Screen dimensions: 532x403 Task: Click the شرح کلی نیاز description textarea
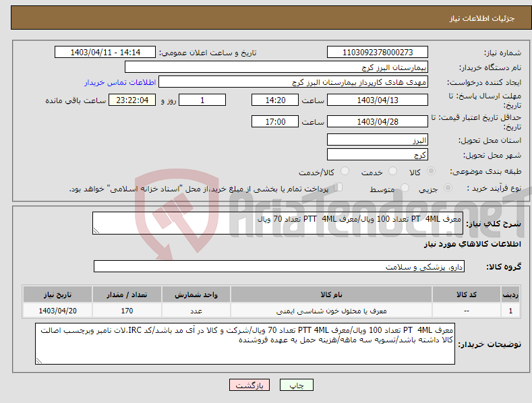(278, 223)
